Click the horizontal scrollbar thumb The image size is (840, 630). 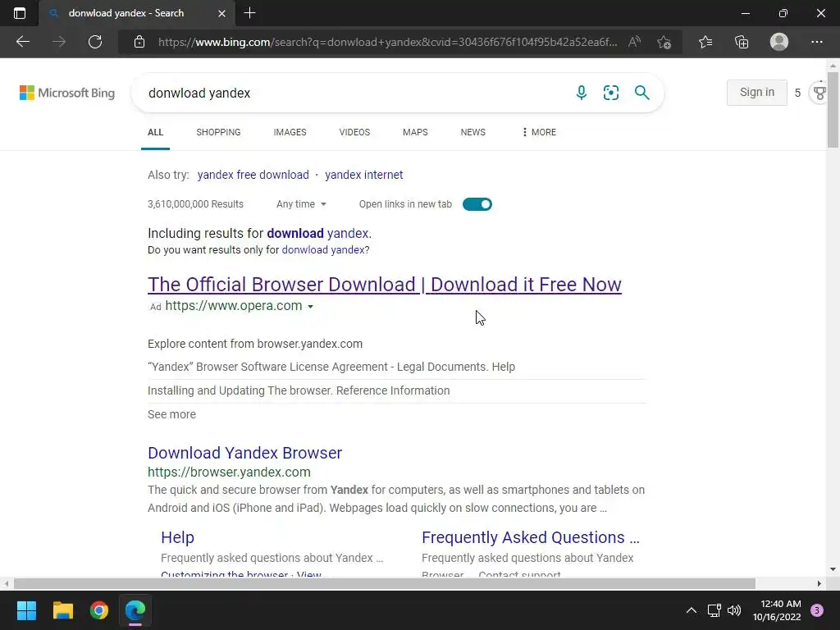[385, 583]
